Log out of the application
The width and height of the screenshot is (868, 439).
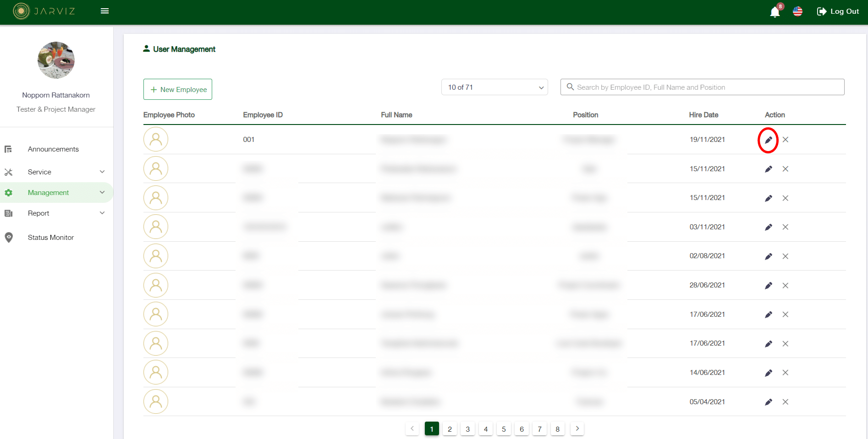click(x=838, y=11)
